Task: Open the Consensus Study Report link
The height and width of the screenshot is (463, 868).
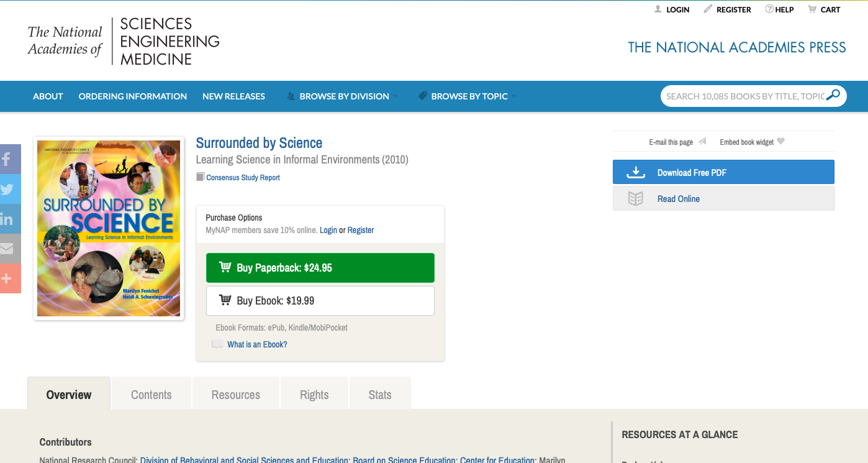Action: pyautogui.click(x=243, y=178)
